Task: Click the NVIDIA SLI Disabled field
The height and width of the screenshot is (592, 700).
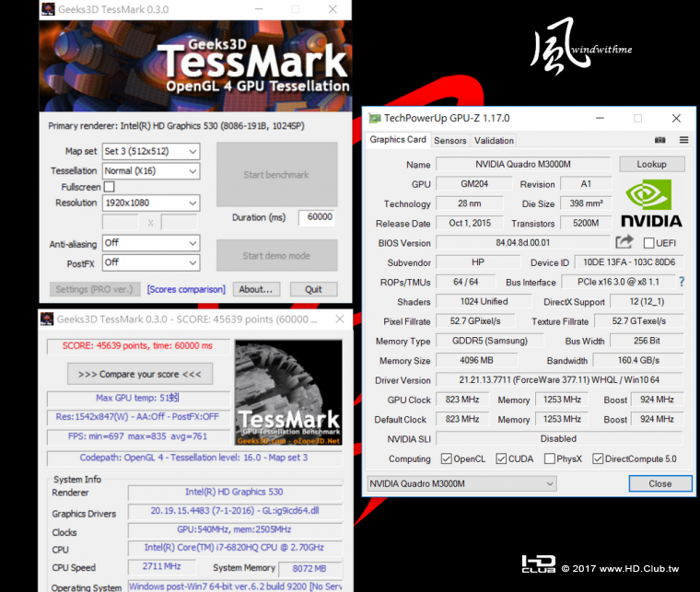Action: (559, 439)
